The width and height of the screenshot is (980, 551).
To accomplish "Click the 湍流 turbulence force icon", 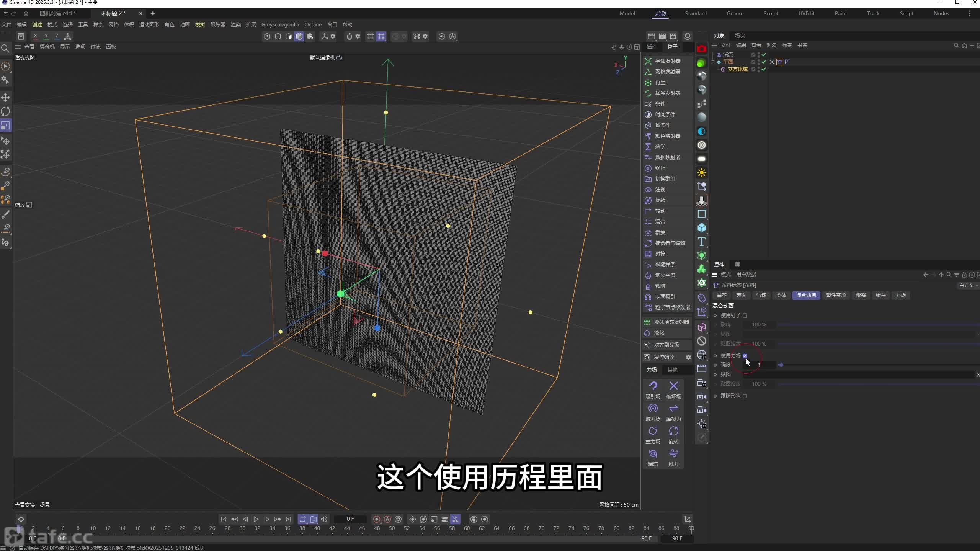I will coord(653,454).
